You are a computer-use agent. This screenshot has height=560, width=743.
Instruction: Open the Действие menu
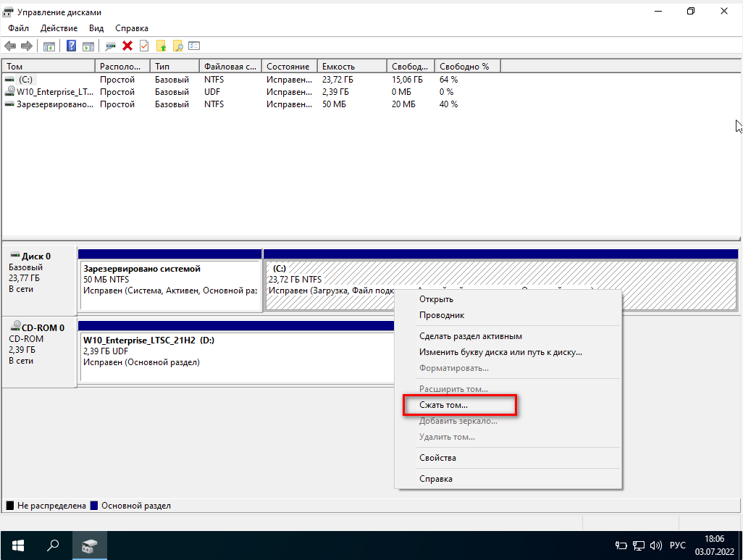coord(59,28)
